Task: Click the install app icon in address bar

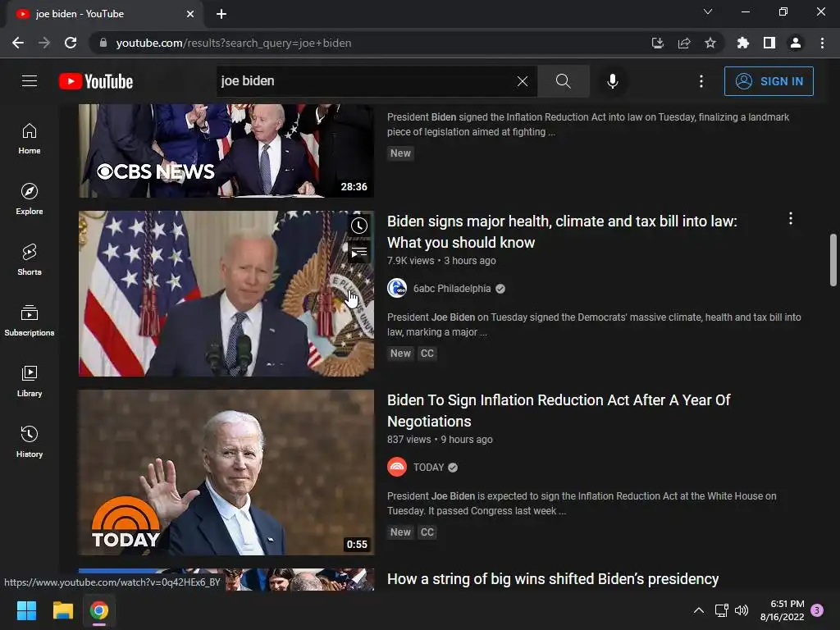Action: [657, 43]
